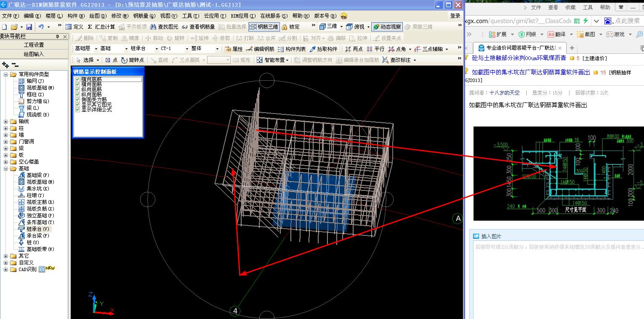The image size is (644, 319).
Task: Click the 绘图输入 button
Action: (34, 54)
